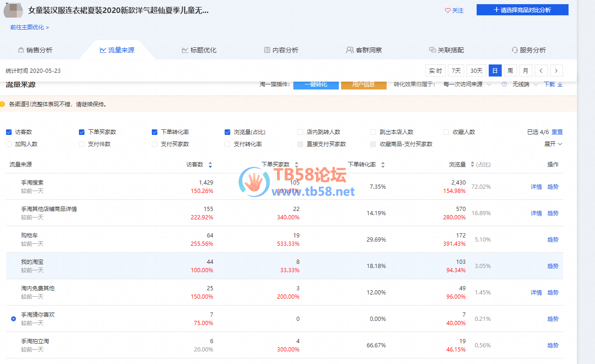
Task: Click the product title 女童装汉服连衣裙
Action: coord(118,10)
